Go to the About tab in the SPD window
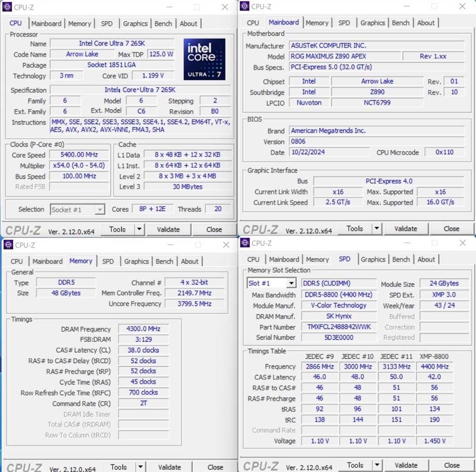This screenshot has width=476, height=472. click(426, 259)
